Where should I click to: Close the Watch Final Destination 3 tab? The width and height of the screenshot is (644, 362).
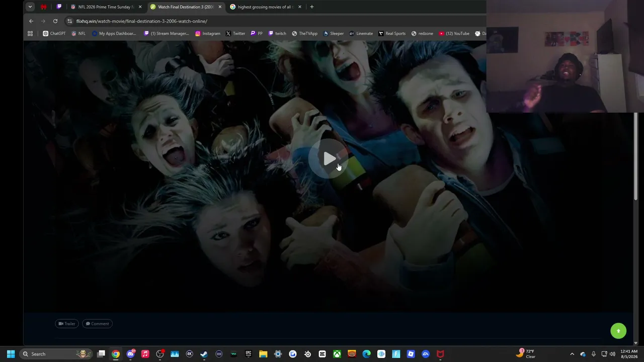pyautogui.click(x=220, y=7)
